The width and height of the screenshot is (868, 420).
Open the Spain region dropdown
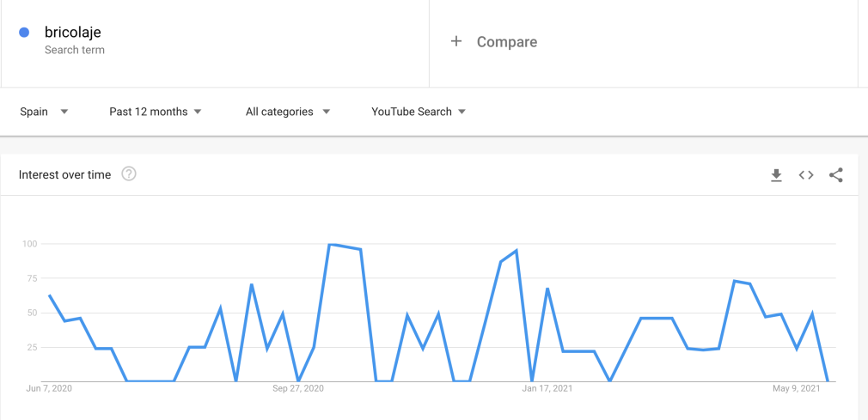pyautogui.click(x=44, y=112)
